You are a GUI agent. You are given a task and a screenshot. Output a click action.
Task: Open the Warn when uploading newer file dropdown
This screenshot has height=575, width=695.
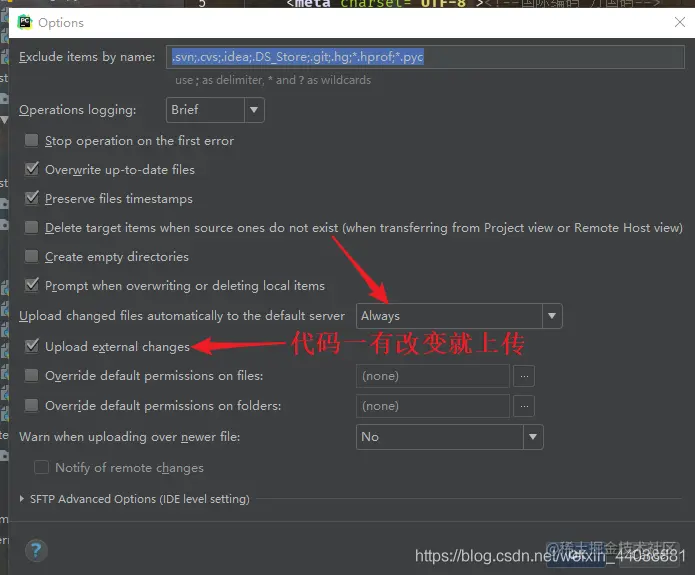coord(449,437)
